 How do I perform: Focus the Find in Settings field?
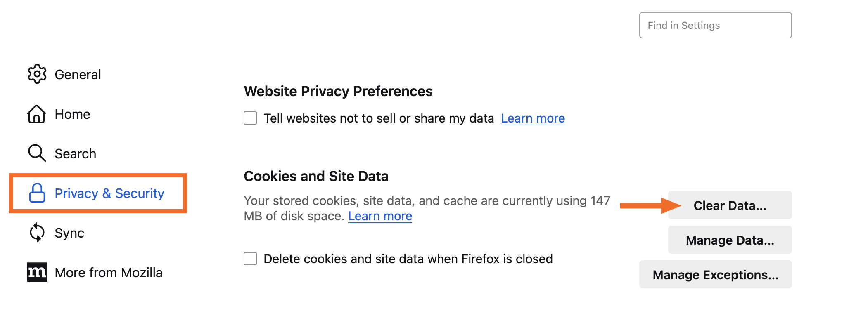715,26
